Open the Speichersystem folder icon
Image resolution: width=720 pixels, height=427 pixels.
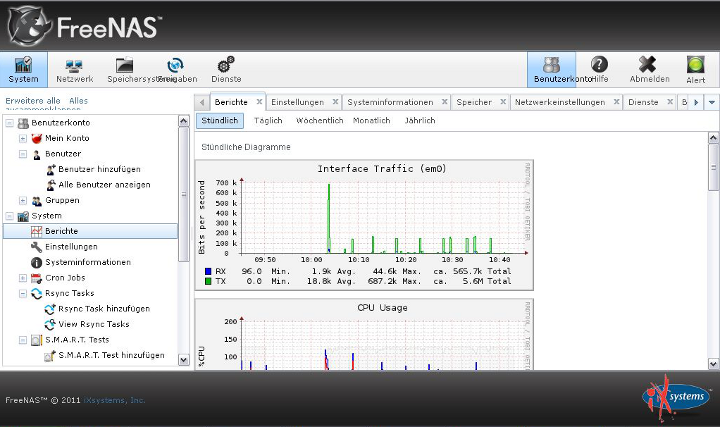124,66
